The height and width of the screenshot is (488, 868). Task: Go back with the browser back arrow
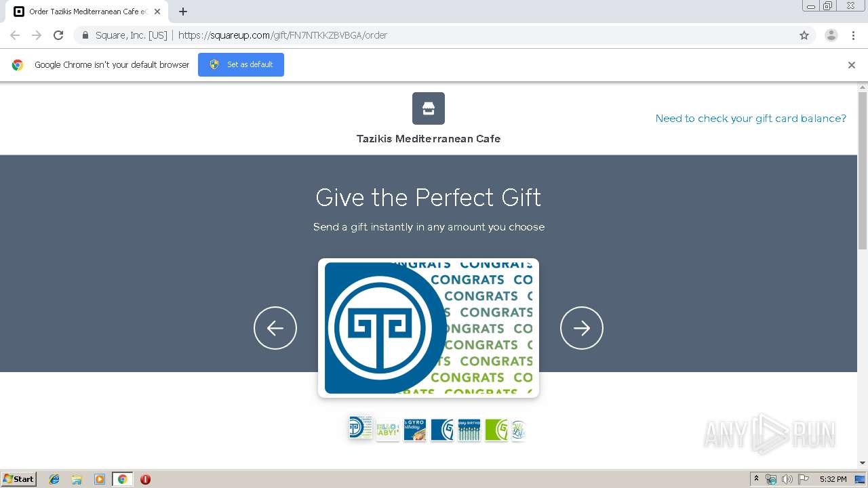(x=15, y=35)
